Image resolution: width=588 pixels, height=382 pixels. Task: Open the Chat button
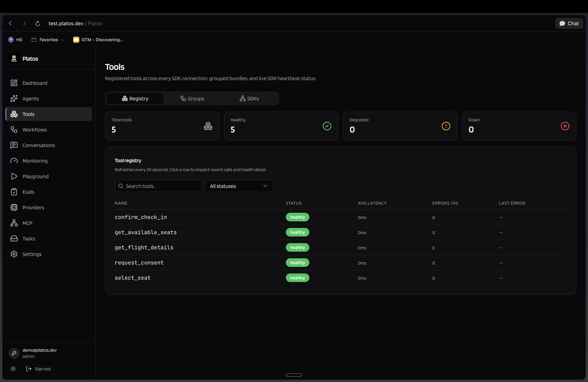569,24
